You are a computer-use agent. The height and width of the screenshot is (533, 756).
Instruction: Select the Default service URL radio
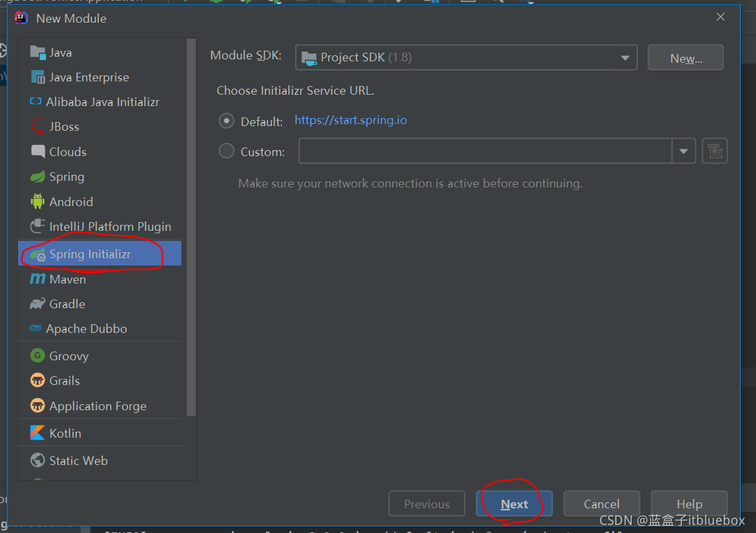click(227, 121)
